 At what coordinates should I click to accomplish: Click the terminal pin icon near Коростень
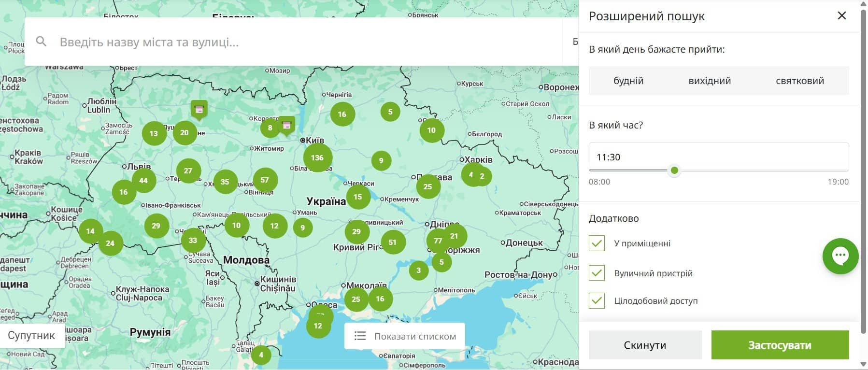pos(287,126)
